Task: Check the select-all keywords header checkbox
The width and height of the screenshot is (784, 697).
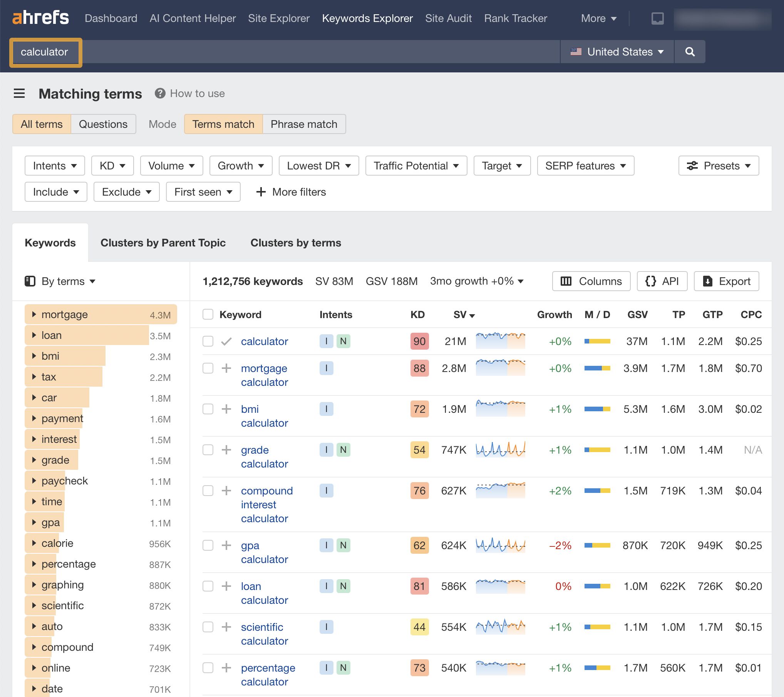Action: (x=208, y=314)
